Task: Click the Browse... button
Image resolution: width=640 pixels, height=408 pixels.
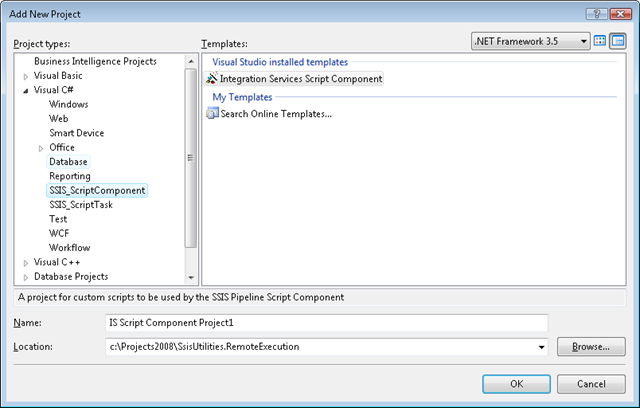Action: click(x=591, y=347)
